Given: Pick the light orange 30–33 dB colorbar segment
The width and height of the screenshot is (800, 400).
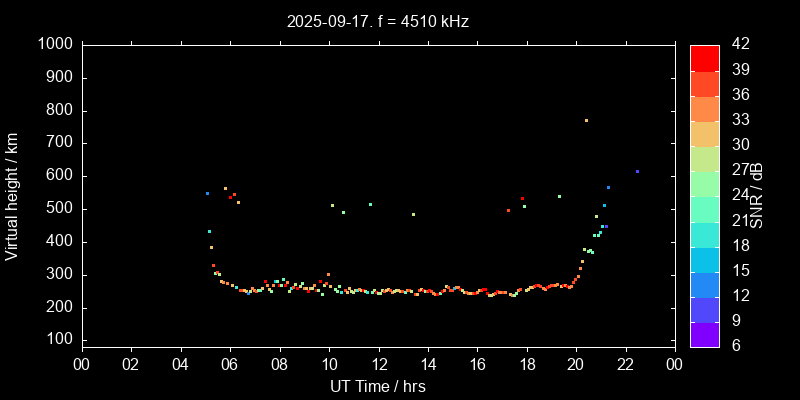Looking at the screenshot, I should click(705, 133).
